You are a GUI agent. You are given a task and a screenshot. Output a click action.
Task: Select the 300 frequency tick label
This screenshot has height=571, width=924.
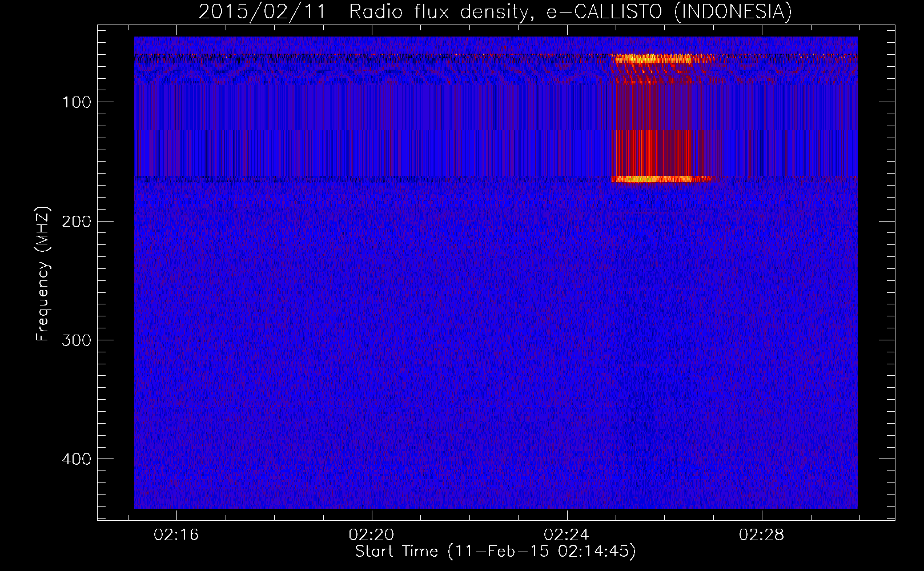click(x=77, y=340)
